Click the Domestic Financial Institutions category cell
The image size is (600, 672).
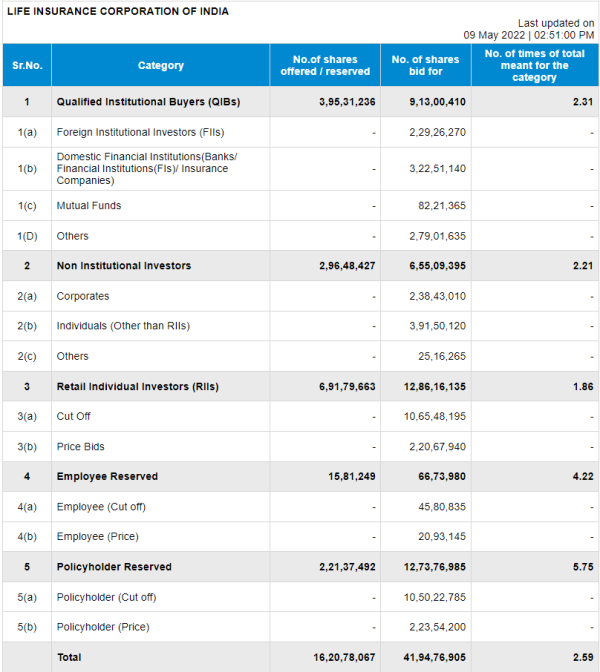(x=147, y=169)
